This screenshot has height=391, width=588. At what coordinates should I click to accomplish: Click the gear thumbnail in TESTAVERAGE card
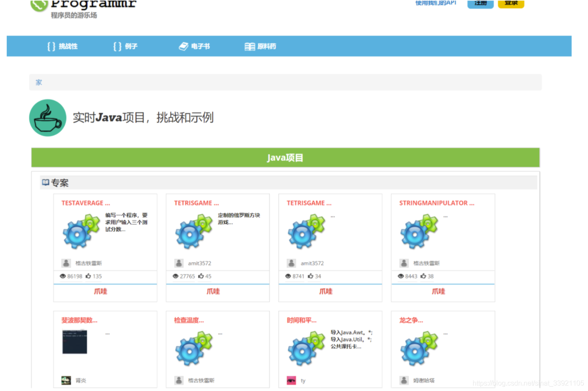[x=81, y=232]
